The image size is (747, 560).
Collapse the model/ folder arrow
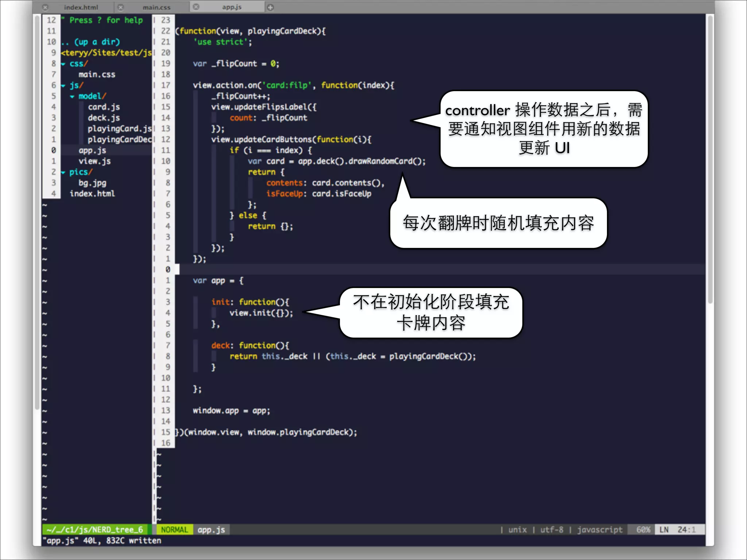point(72,97)
